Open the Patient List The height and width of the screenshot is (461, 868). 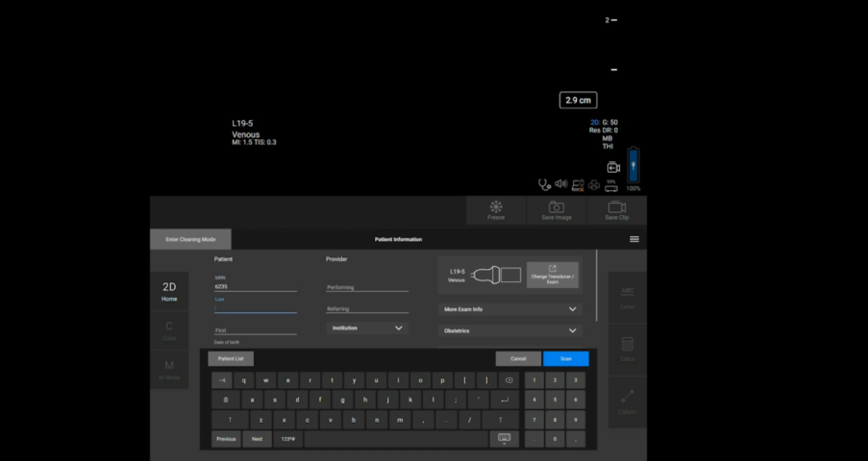[x=231, y=358]
